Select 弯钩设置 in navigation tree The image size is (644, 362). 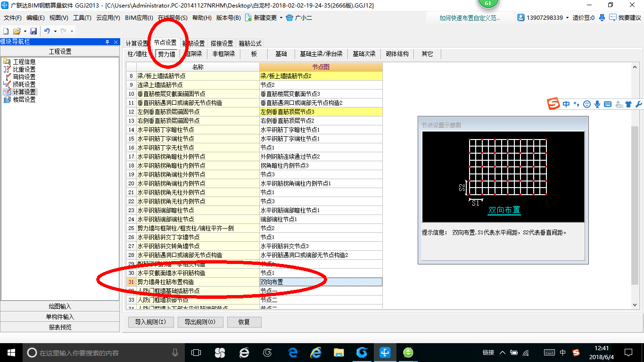pos(24,77)
